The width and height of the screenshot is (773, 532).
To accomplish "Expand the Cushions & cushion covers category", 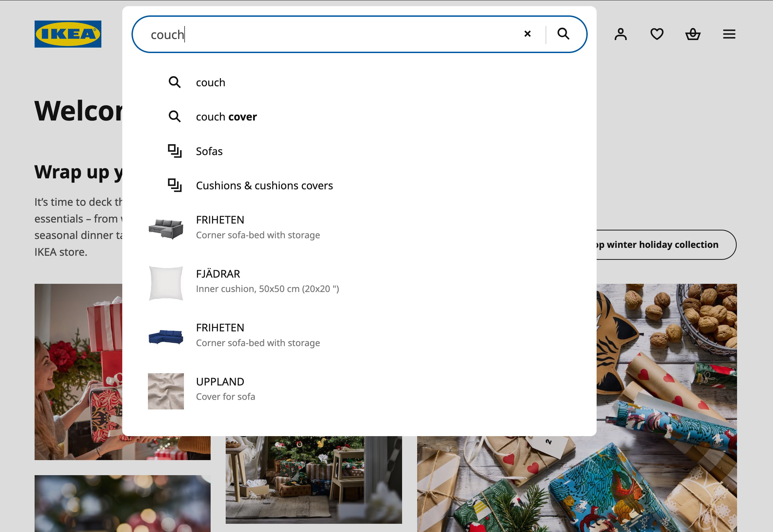I will (264, 185).
